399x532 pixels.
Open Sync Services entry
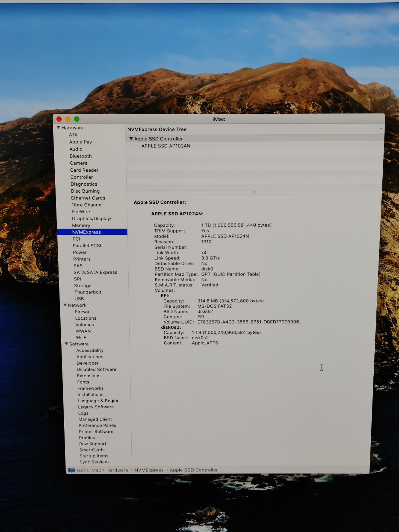94,462
